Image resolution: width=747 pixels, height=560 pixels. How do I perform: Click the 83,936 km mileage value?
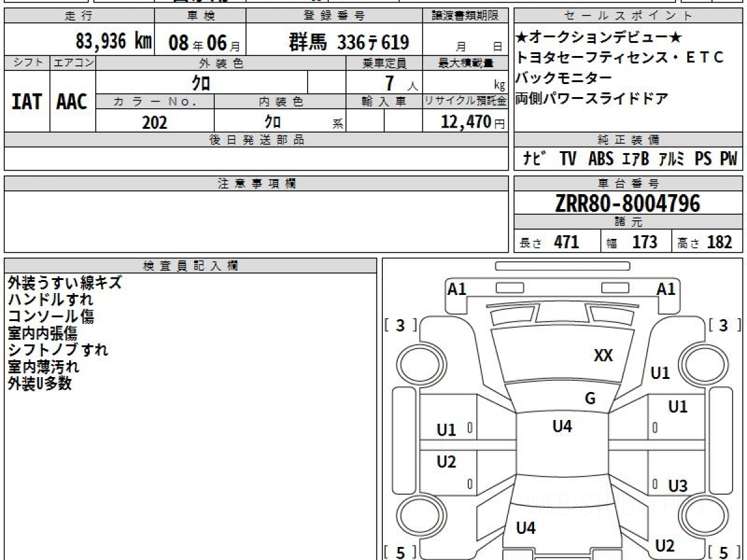point(114,42)
